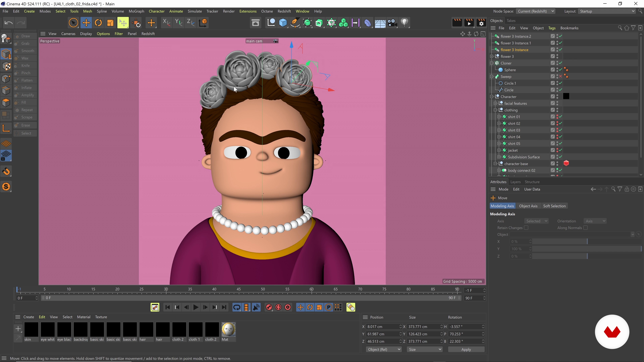Select the Inflate sculpt brush

25,88
